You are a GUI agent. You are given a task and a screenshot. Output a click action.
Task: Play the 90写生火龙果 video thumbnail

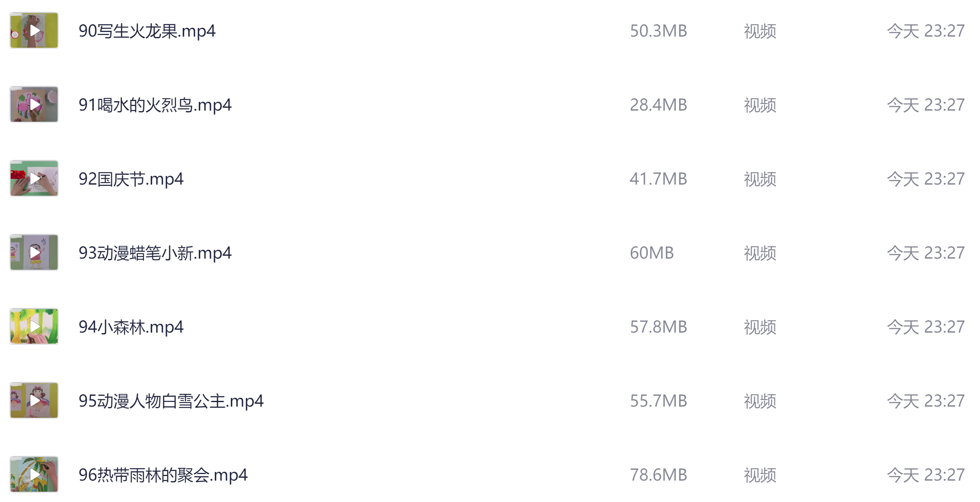point(34,30)
